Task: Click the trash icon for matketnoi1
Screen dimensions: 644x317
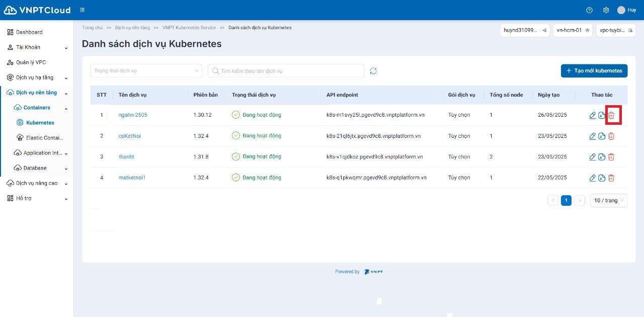Action: (611, 178)
